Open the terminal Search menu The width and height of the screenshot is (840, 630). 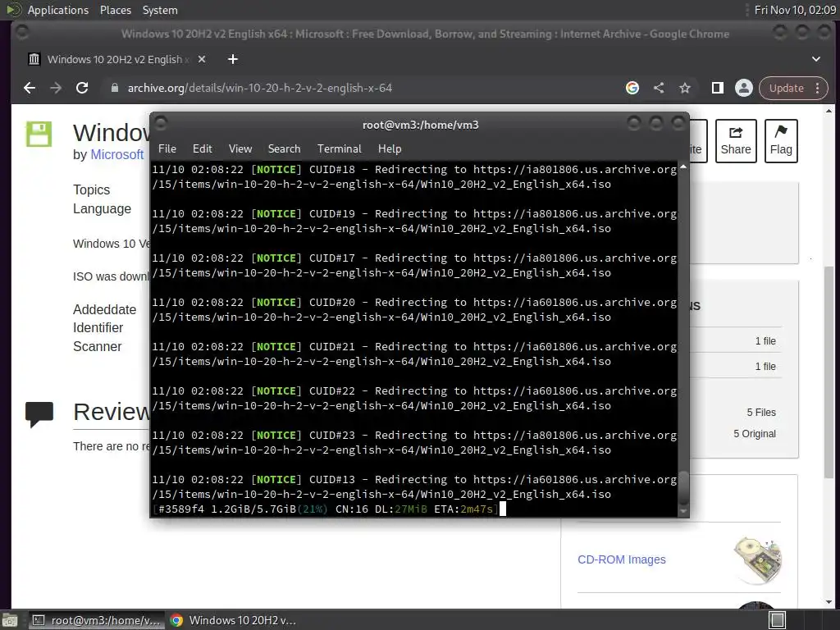(284, 148)
